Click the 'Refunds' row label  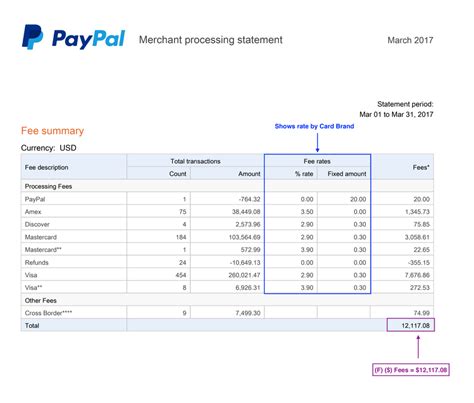point(37,263)
